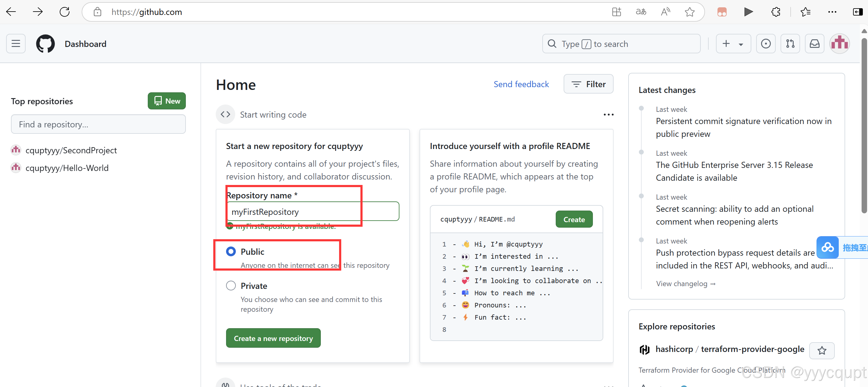Add page to favorites with star icon
Viewport: 868px width, 387px height.
[689, 12]
